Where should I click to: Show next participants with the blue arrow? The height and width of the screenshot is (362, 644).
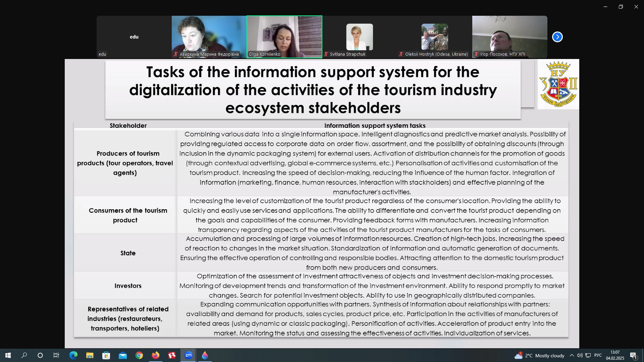(557, 37)
